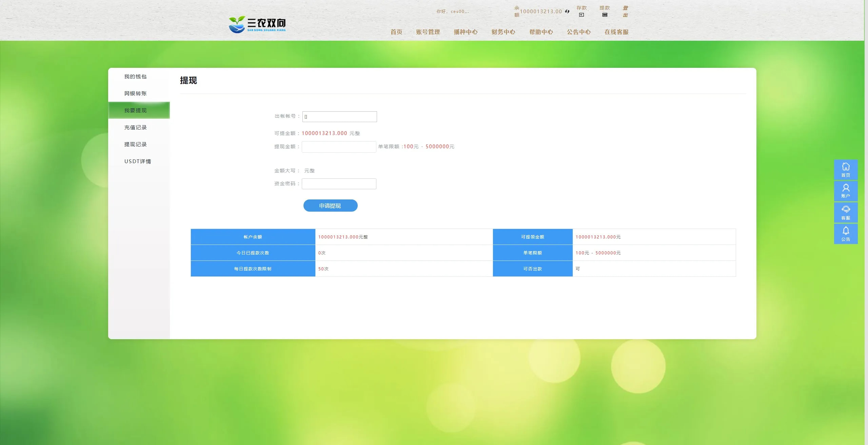Click the 帐户余额 table header cell

253,237
